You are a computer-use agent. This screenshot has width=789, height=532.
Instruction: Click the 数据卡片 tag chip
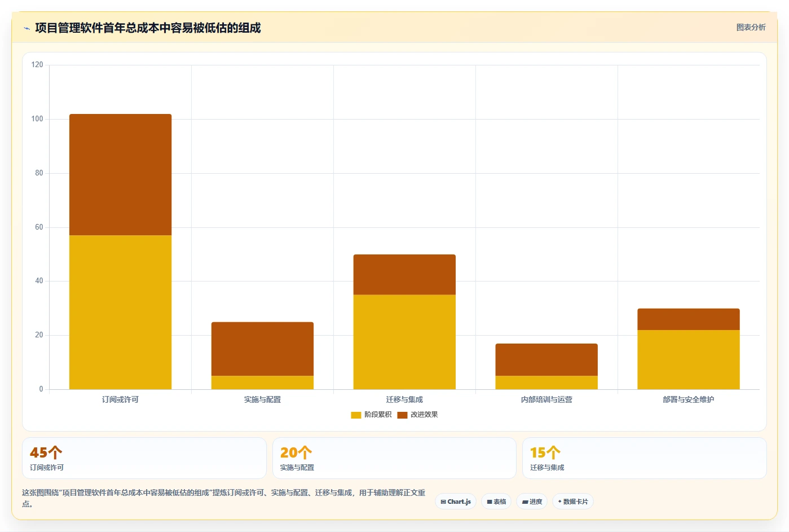[x=573, y=502]
